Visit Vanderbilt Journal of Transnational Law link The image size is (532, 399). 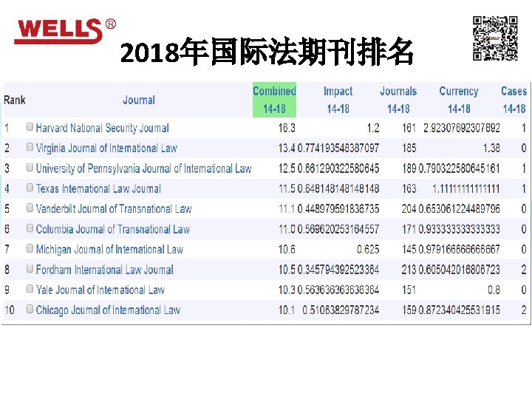point(114,208)
